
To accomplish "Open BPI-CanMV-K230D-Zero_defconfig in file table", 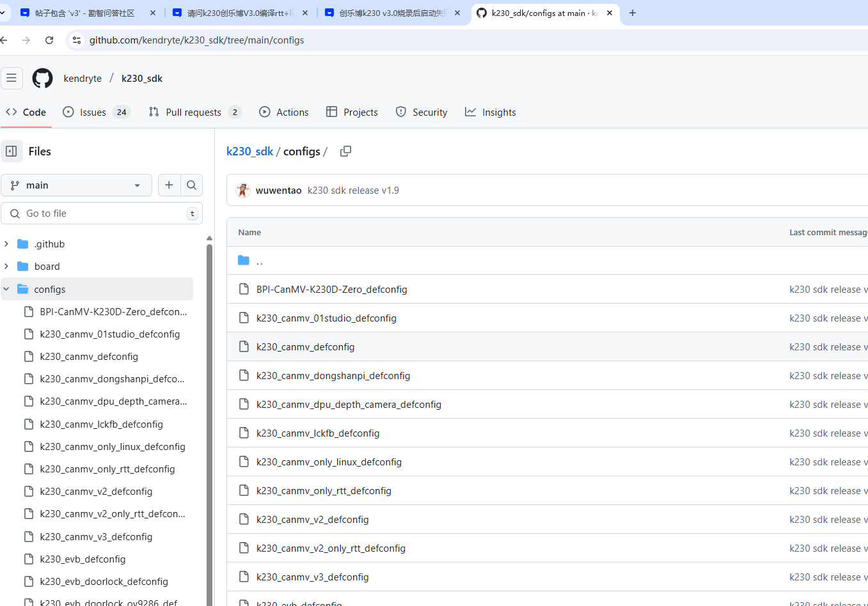I will pos(331,290).
